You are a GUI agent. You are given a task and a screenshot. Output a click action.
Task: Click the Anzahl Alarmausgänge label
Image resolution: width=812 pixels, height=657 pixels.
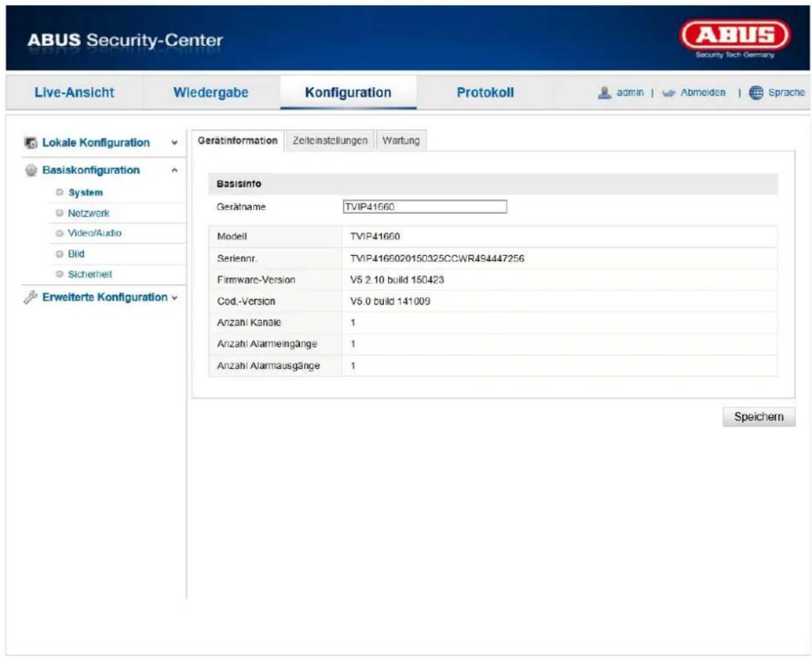[x=268, y=366]
